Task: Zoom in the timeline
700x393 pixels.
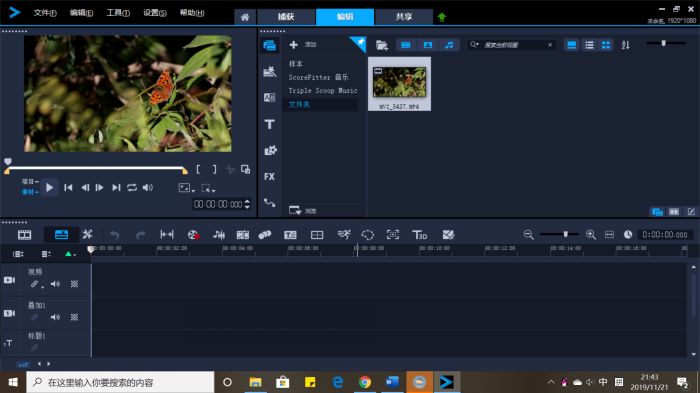Action: (x=591, y=234)
